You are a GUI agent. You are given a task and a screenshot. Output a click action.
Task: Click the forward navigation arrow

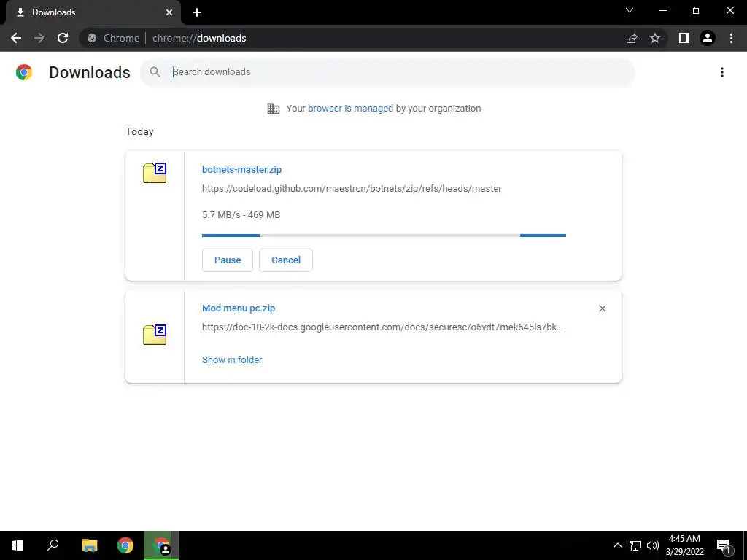pos(39,38)
